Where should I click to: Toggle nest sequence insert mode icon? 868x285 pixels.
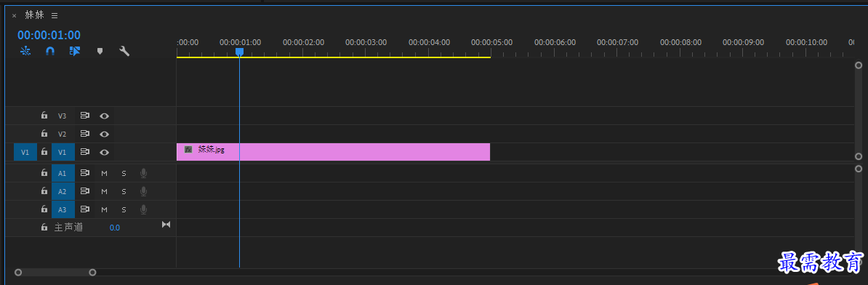(25, 51)
